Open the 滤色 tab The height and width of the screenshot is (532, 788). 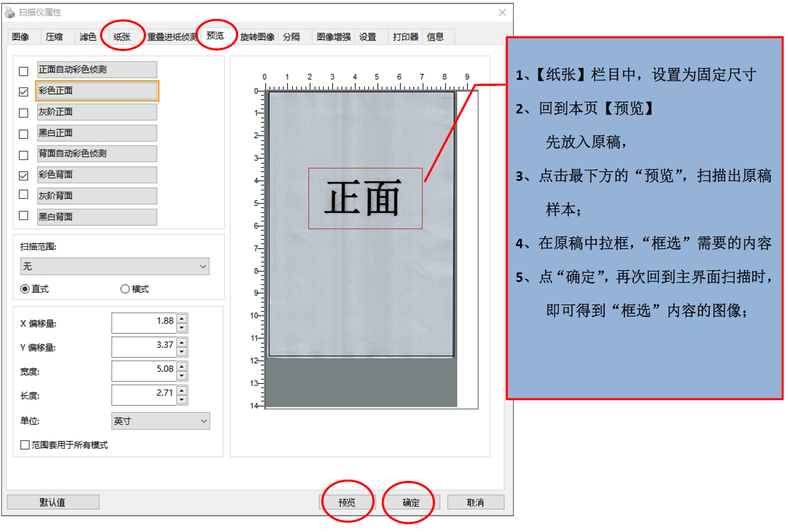tap(88, 37)
